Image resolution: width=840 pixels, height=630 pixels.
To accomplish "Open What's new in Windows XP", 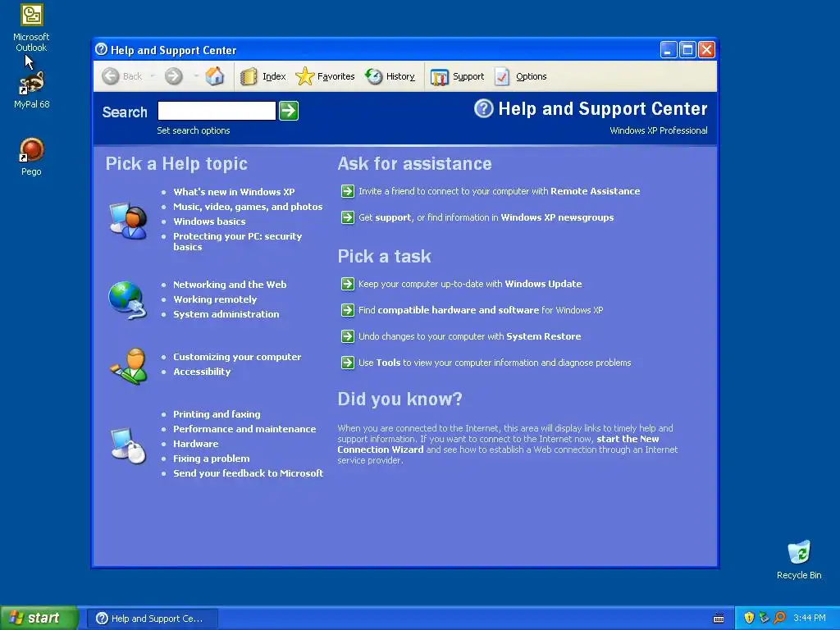I will pyautogui.click(x=234, y=192).
